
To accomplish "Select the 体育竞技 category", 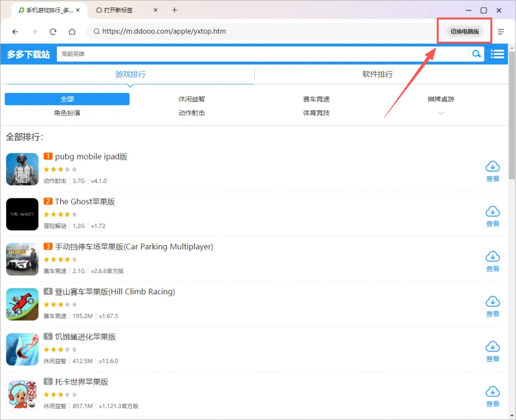I will point(316,113).
